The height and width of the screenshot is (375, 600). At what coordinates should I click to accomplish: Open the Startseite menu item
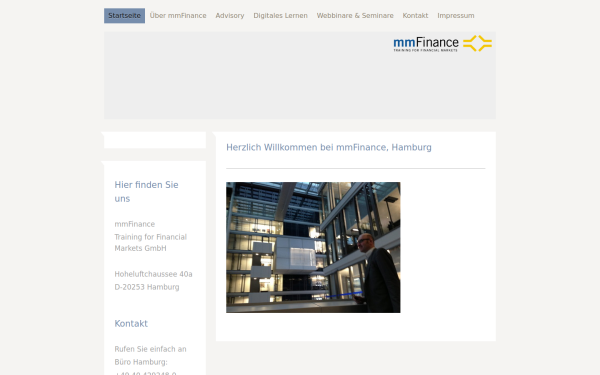(124, 16)
